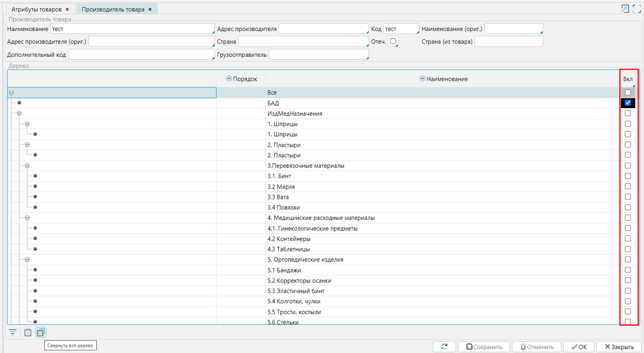Select the Производитель товара tab

pos(113,9)
